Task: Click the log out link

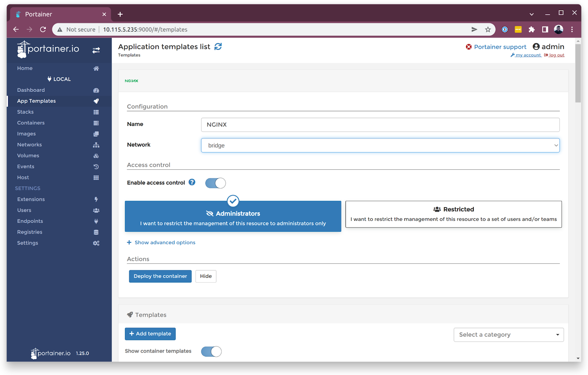Action: click(x=556, y=55)
